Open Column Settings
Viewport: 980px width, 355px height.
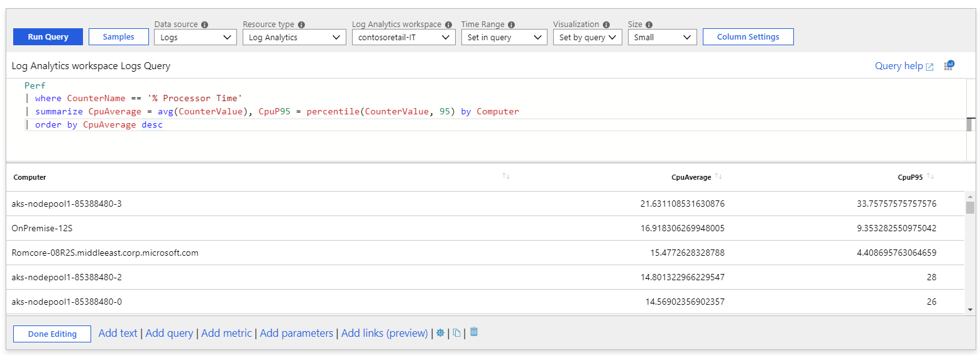pyautogui.click(x=748, y=37)
